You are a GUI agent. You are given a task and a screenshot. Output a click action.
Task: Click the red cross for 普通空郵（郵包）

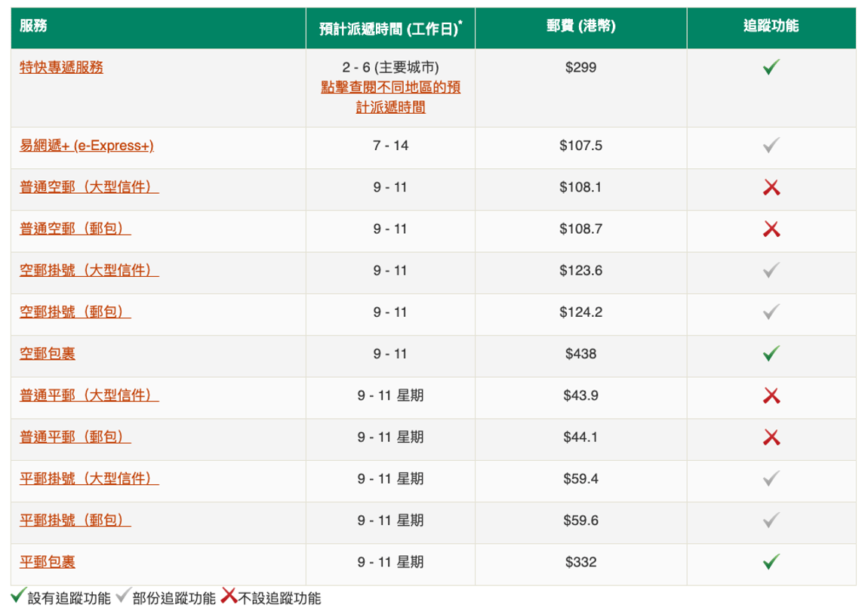coord(771,229)
